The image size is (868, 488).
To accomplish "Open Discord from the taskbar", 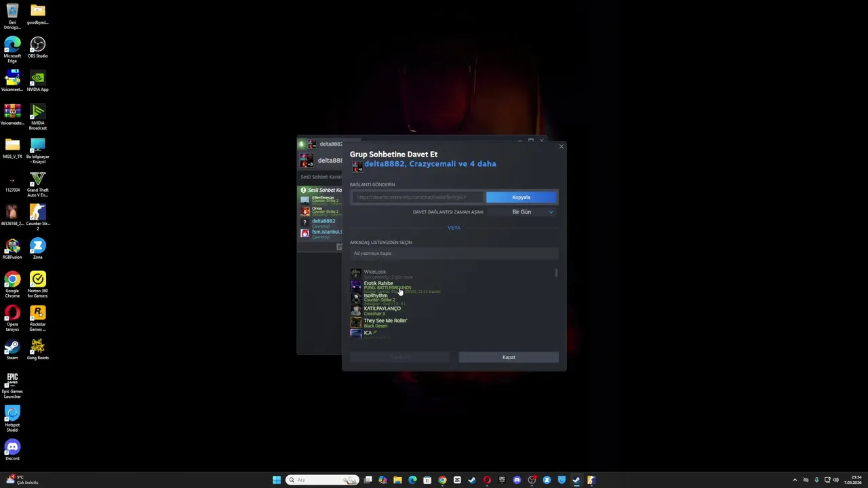I will 517,480.
